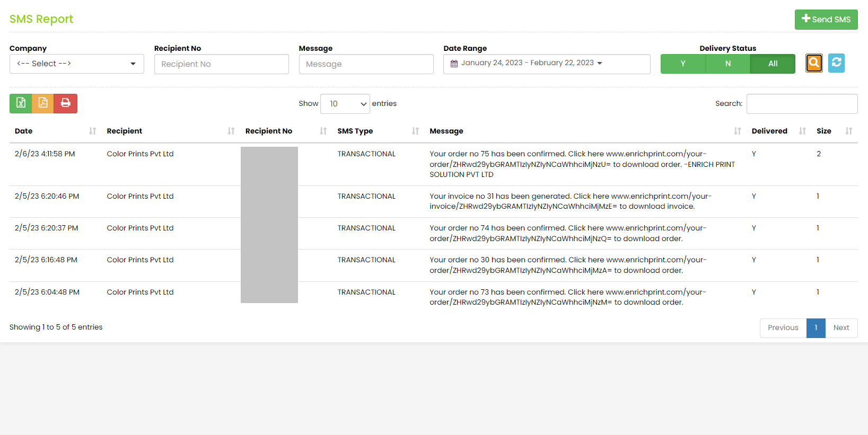Export the report as PDF
The image size is (868, 435).
coord(43,103)
